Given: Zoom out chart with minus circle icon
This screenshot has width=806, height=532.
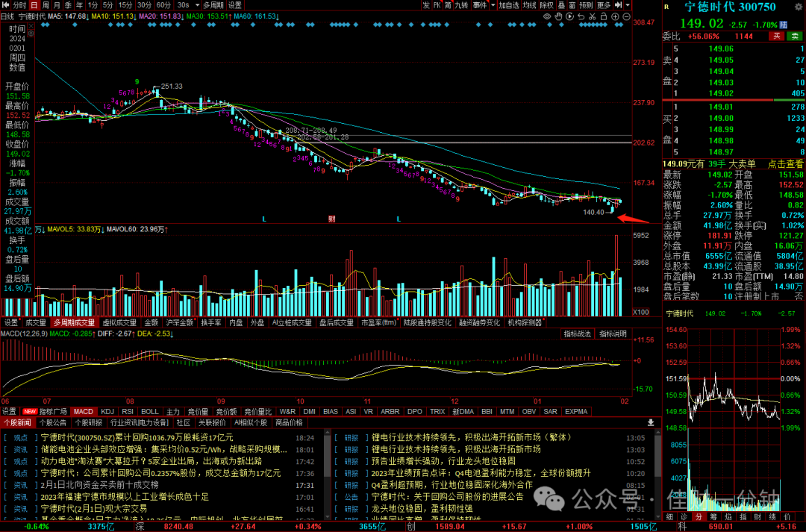Looking at the screenshot, I should (x=626, y=17).
